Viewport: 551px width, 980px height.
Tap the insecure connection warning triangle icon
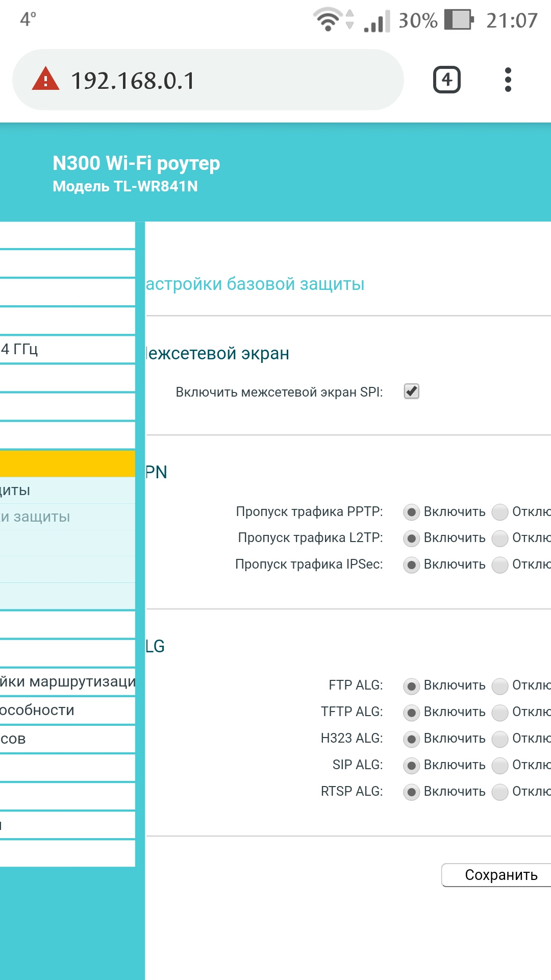coord(46,79)
